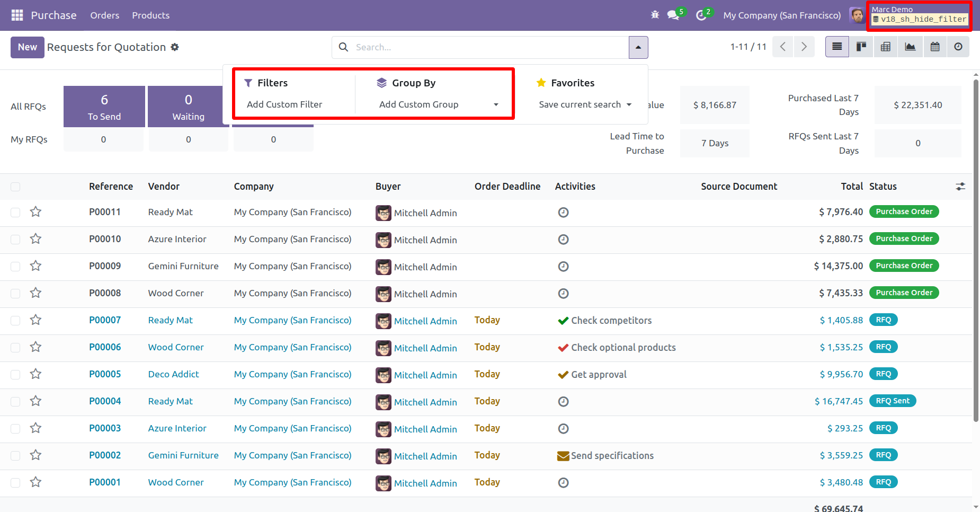Screen dimensions: 980x512
Task: Sort by Order Deadline column
Action: pos(507,187)
